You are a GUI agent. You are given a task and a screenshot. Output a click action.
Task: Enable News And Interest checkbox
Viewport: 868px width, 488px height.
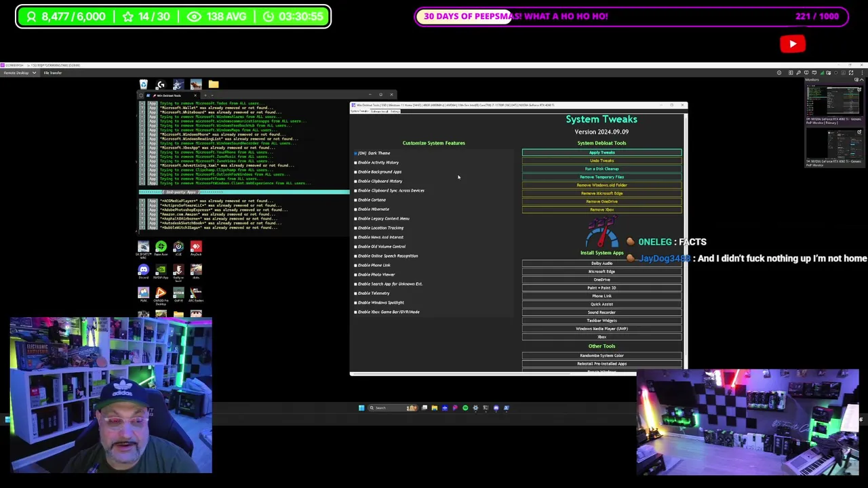point(355,237)
